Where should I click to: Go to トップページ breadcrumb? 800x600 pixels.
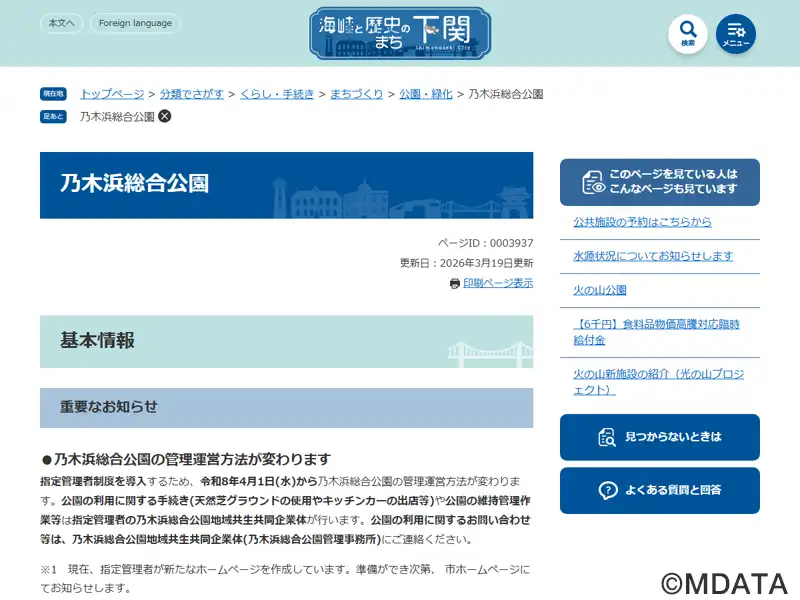pyautogui.click(x=112, y=94)
